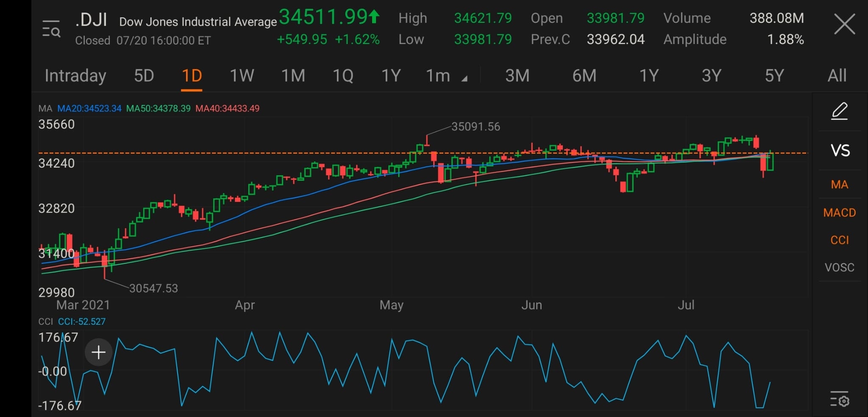Viewport: 868px width, 417px height.
Task: Set range to 3M
Action: (x=517, y=76)
